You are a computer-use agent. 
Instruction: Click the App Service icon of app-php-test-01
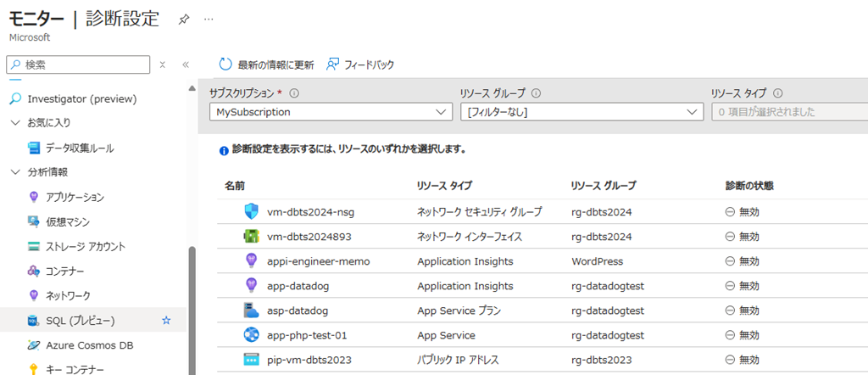click(x=252, y=335)
